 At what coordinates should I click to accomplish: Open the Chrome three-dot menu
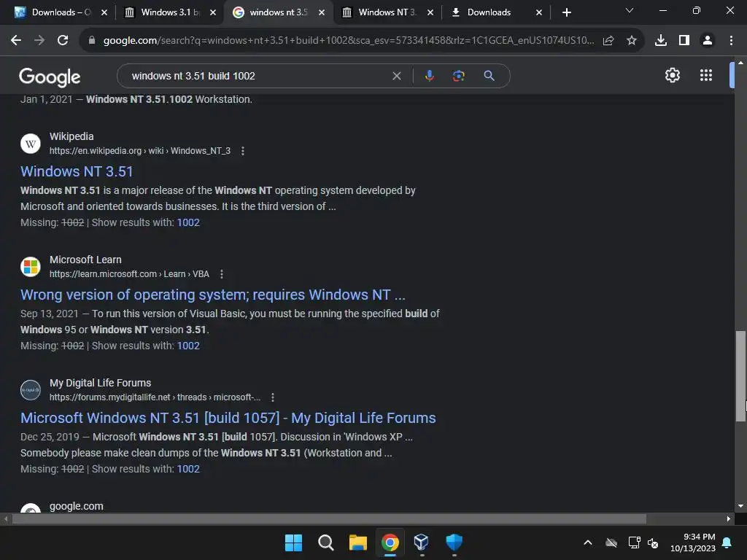point(731,41)
